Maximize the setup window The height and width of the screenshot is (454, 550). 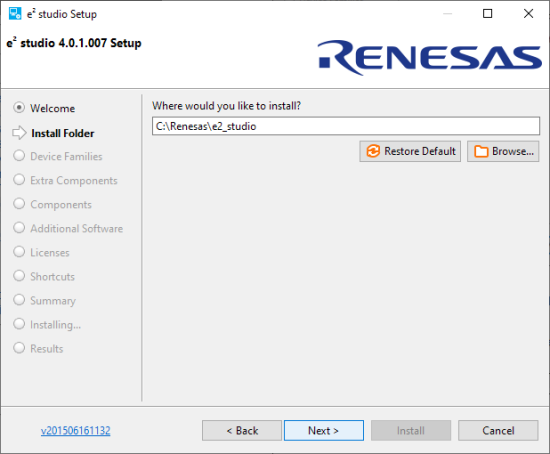click(x=488, y=14)
